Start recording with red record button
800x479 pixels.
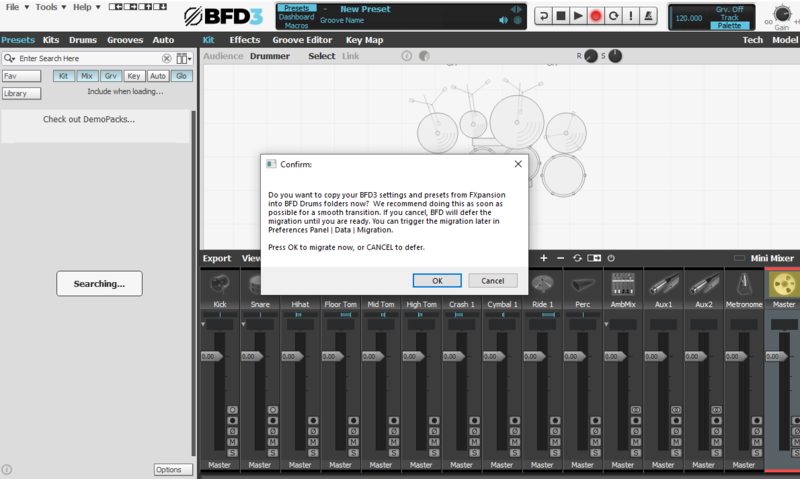(595, 16)
